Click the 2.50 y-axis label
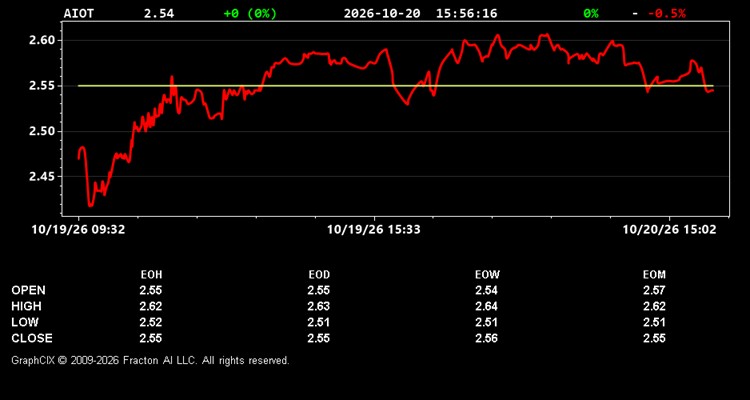This screenshot has width=750, height=400. coord(43,132)
